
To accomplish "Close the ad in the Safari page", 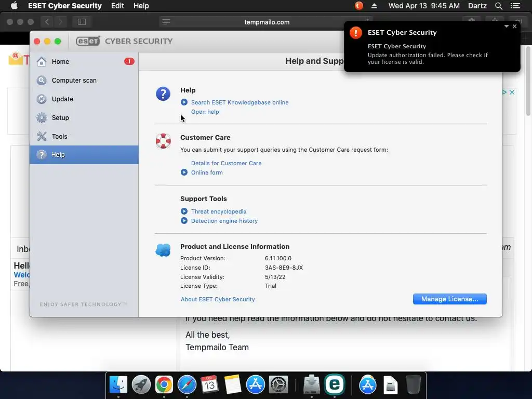I will point(512,92).
